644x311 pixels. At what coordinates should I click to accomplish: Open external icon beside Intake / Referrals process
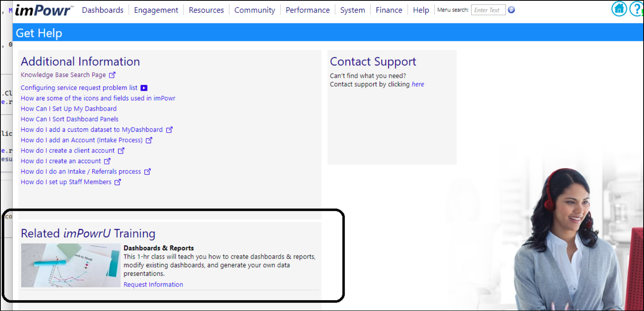point(147,172)
